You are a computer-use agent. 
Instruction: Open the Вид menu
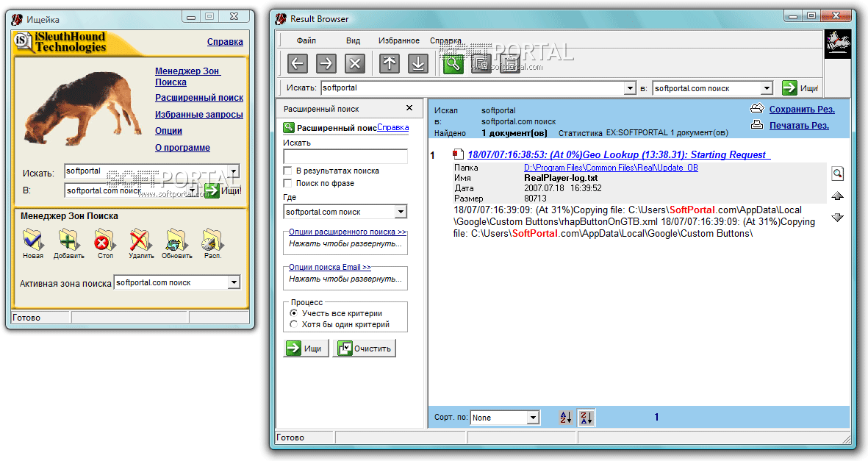click(354, 40)
